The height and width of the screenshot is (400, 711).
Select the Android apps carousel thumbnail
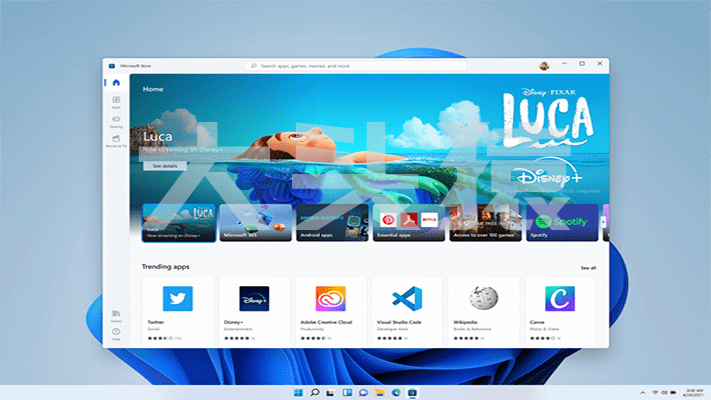[x=332, y=223]
